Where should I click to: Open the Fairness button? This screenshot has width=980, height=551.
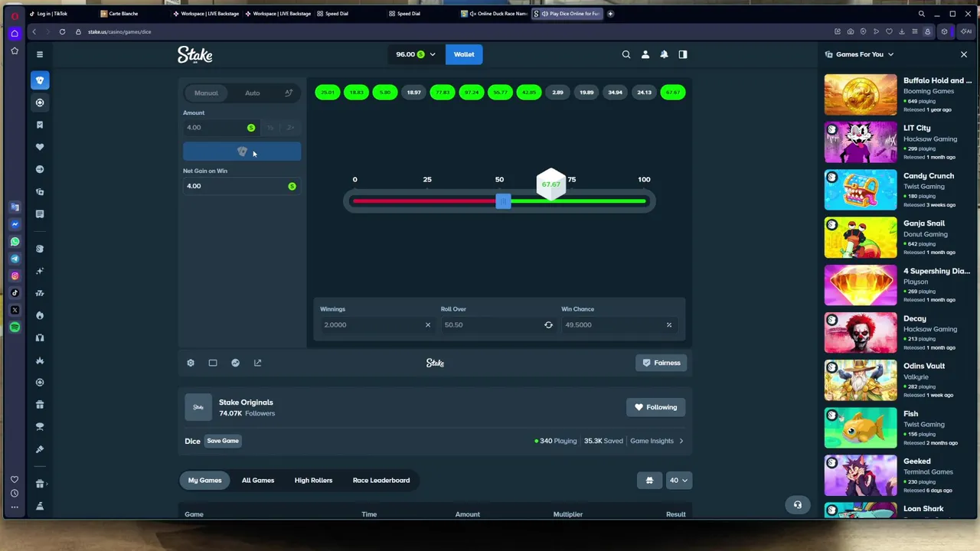click(661, 363)
